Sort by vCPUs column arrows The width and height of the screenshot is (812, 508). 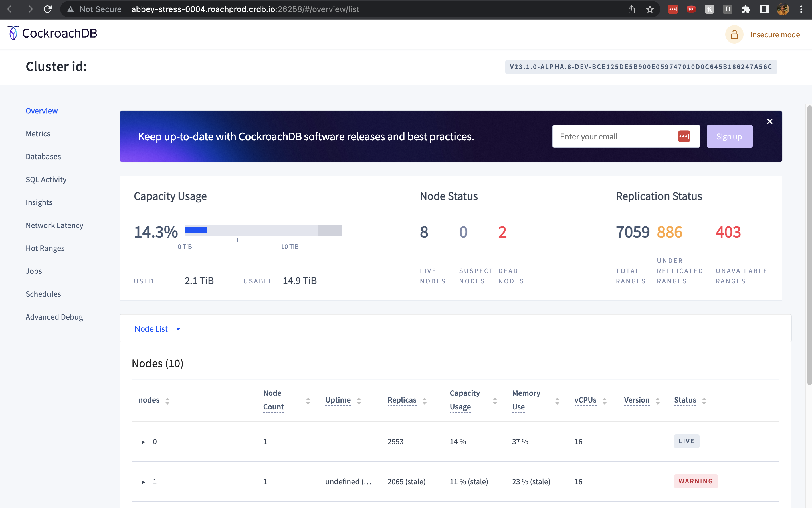point(604,401)
